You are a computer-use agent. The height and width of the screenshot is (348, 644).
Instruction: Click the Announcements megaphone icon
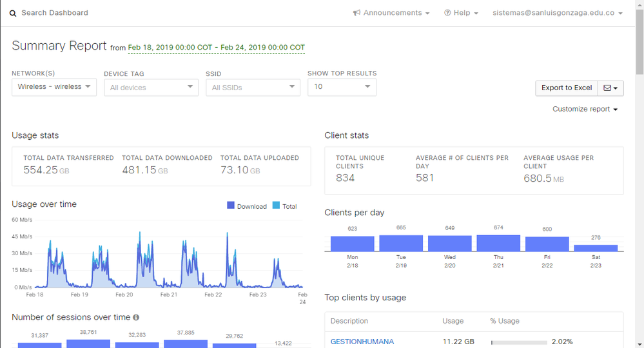click(x=356, y=13)
